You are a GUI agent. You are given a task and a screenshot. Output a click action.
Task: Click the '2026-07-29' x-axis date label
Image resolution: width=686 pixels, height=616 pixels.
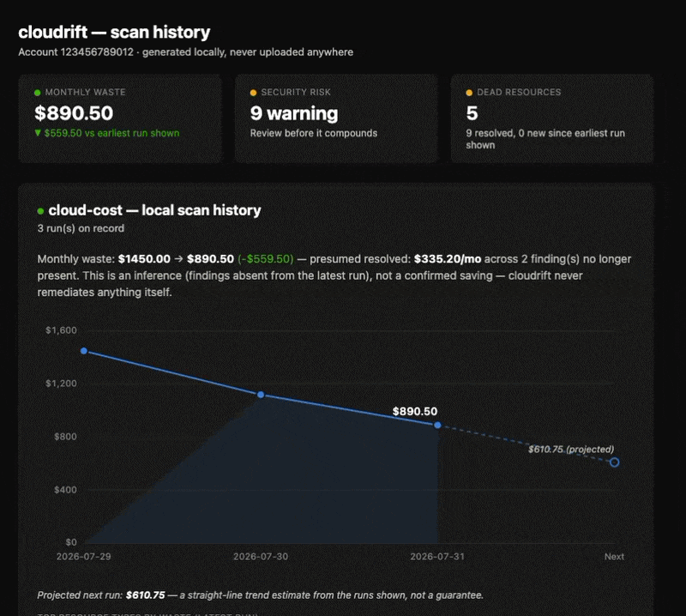(x=83, y=557)
